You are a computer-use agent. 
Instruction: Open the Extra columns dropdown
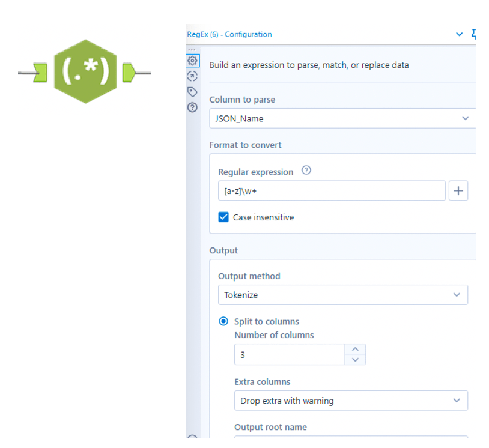coord(351,401)
